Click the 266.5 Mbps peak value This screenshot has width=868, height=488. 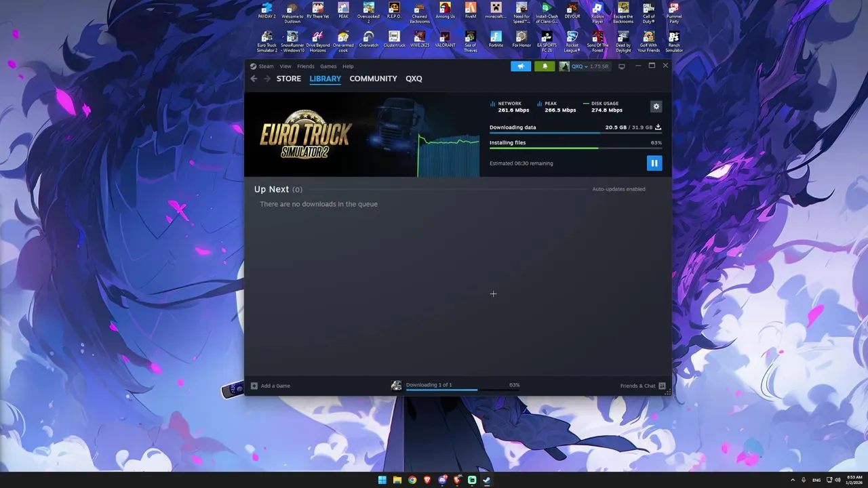(x=560, y=110)
